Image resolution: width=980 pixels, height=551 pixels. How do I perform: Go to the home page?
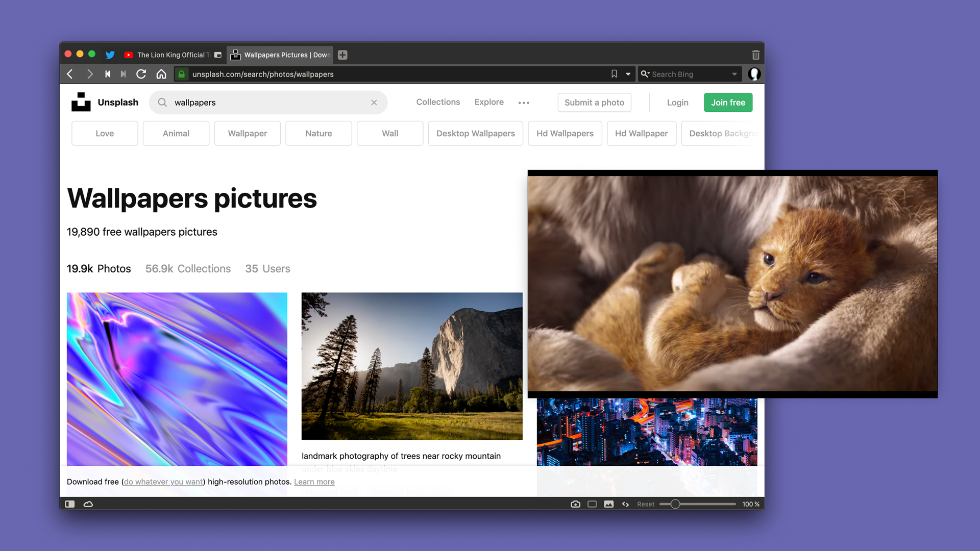(161, 74)
